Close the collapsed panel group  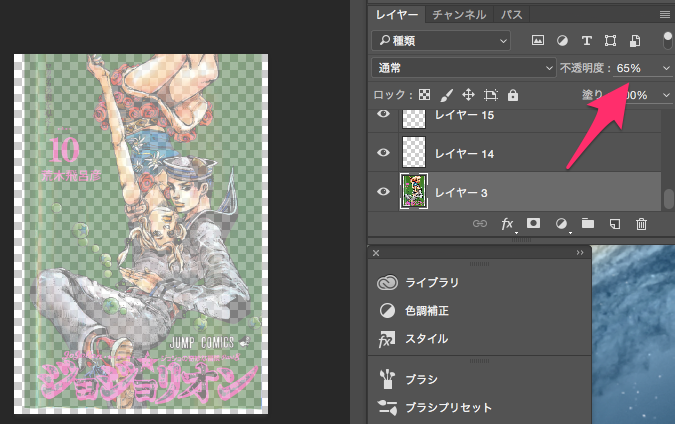point(376,253)
